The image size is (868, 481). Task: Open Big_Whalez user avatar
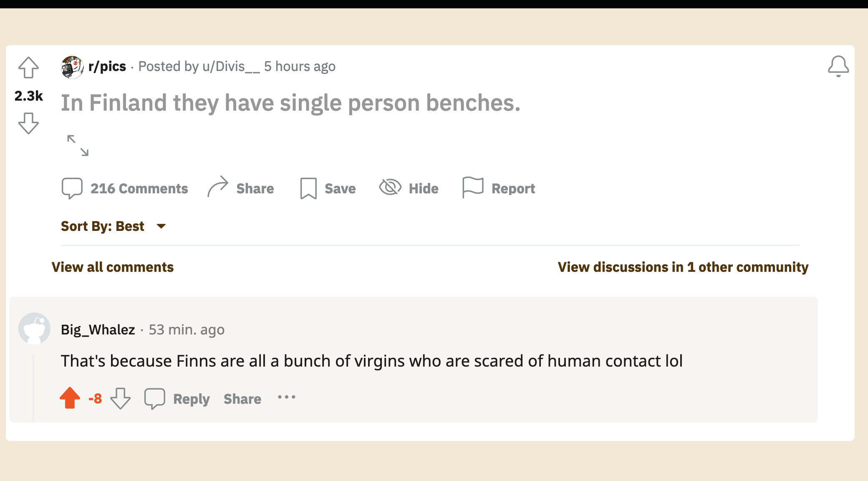tap(34, 329)
